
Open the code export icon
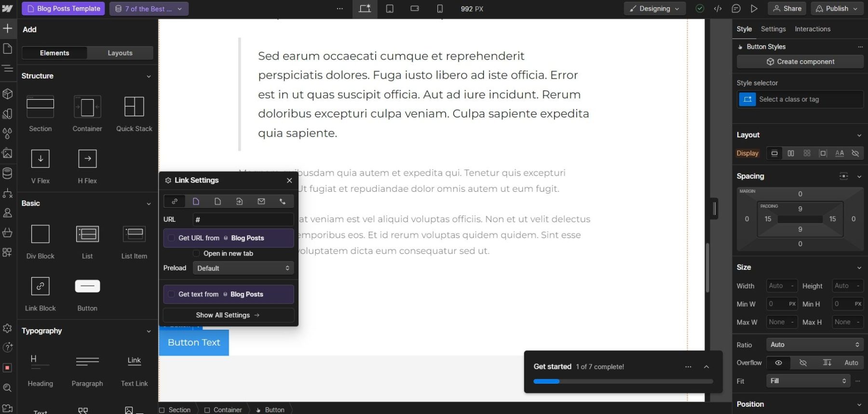718,9
